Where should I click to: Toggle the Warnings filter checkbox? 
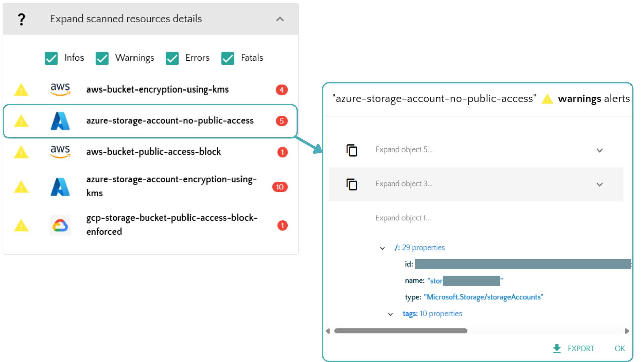pos(102,58)
